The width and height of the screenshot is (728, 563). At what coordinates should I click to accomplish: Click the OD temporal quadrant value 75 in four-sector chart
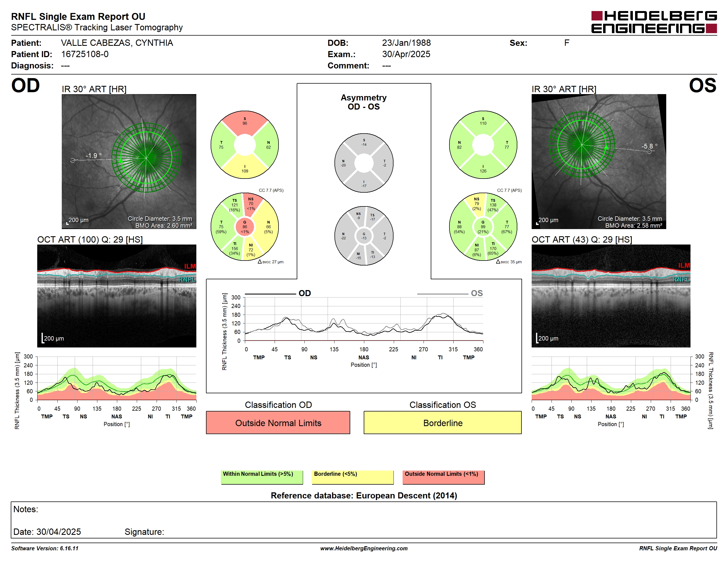(x=221, y=147)
